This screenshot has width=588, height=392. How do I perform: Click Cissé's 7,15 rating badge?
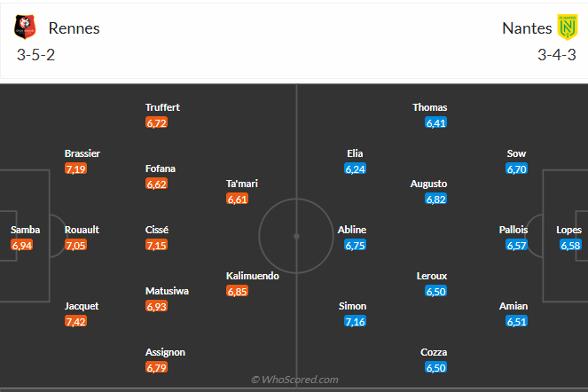click(x=156, y=245)
